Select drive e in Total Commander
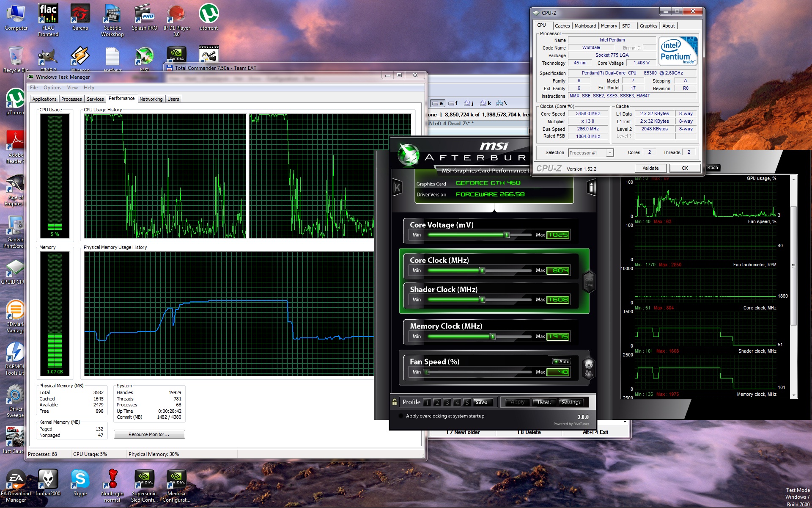This screenshot has height=508, width=812. (437, 103)
